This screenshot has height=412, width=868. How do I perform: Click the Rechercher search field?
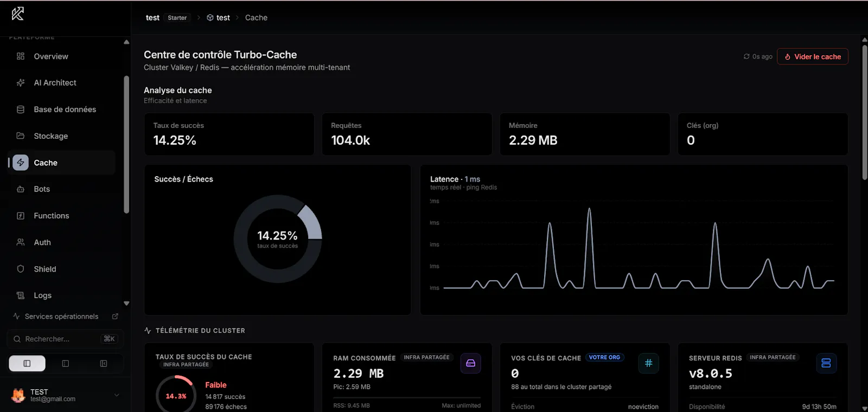coord(66,339)
